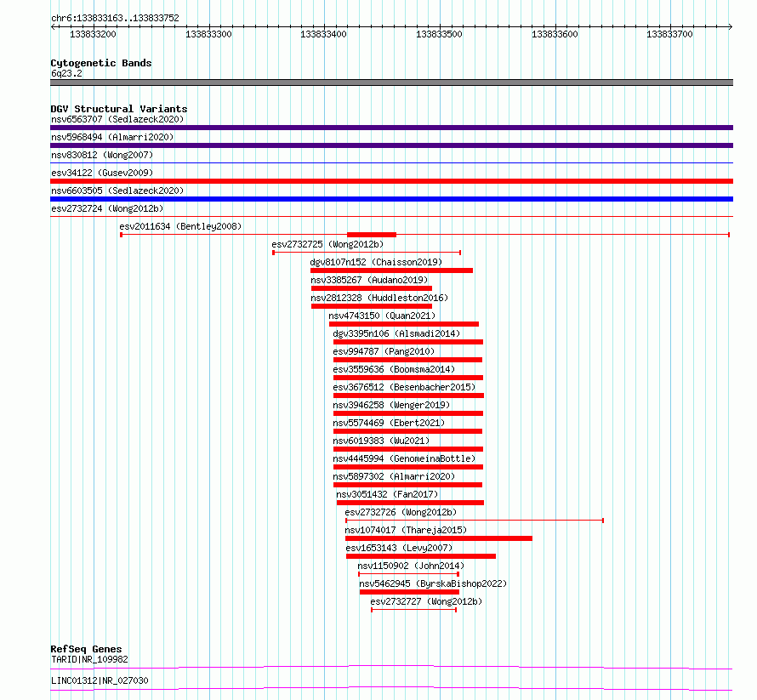Screen dimensions: 757x700
Task: Select nsv3385267 (Audano2019) label
Action: (x=369, y=280)
